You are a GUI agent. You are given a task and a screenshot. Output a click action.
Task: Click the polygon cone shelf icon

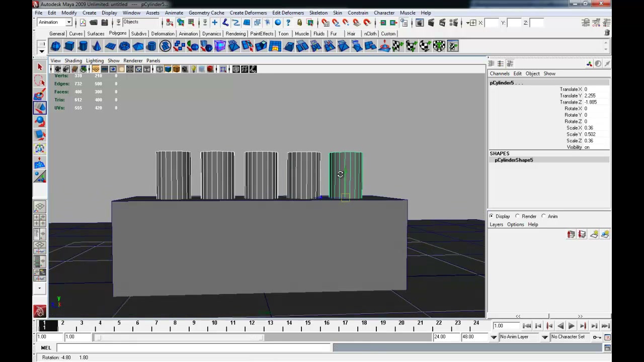click(x=97, y=46)
